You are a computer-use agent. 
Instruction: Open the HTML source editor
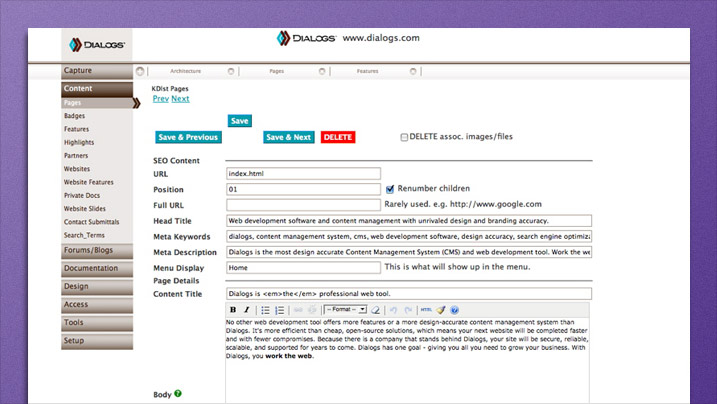(426, 310)
